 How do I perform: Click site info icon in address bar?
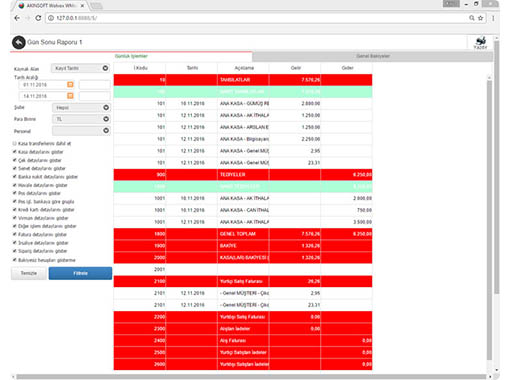51,18
